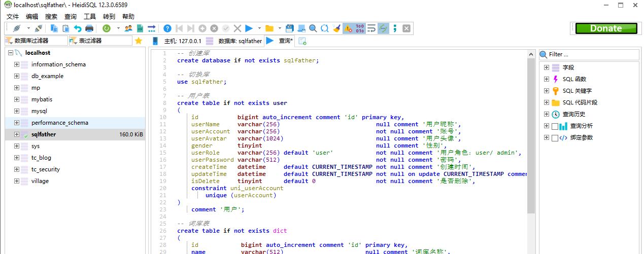
Task: Select SQL 代码片段 in helper panel
Action: tap(580, 102)
